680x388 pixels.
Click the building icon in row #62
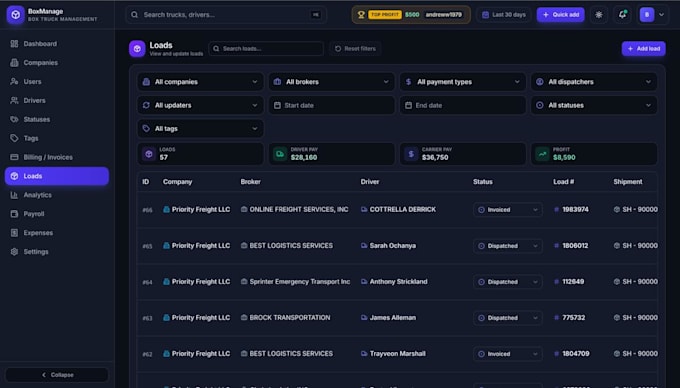pyautogui.click(x=166, y=353)
